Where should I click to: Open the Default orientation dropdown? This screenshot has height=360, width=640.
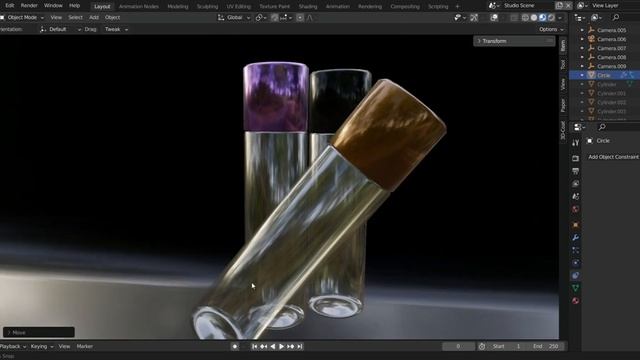tap(60, 29)
